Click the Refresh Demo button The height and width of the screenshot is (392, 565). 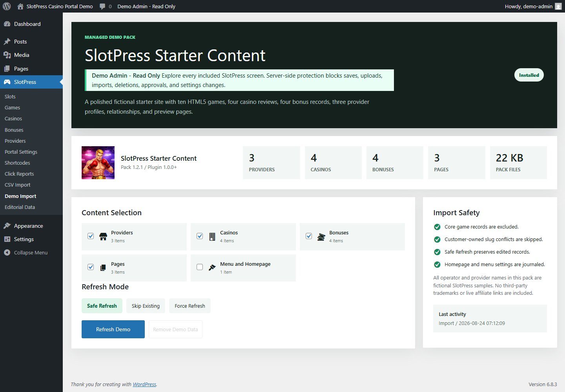(113, 329)
